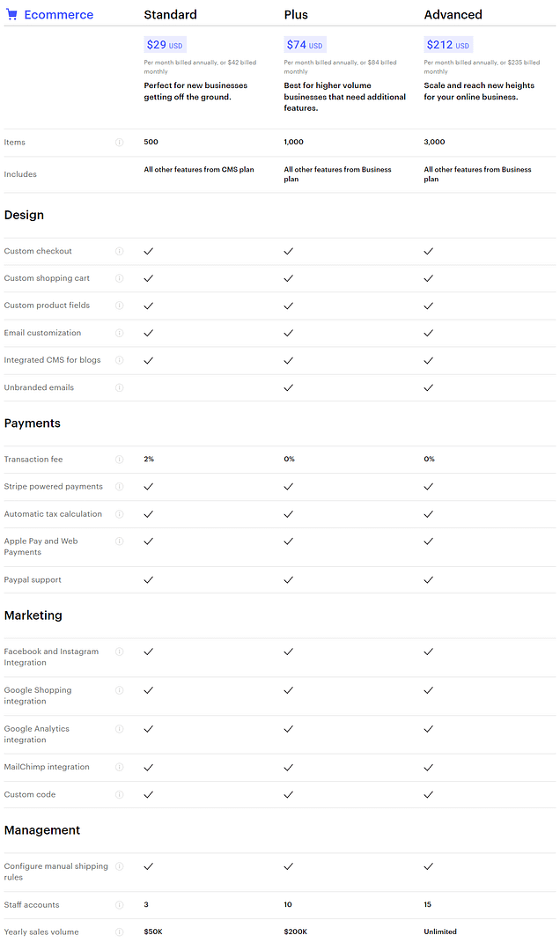Viewport: 560px width, 950px height.
Task: Collapse the Design section header
Action: [x=24, y=215]
